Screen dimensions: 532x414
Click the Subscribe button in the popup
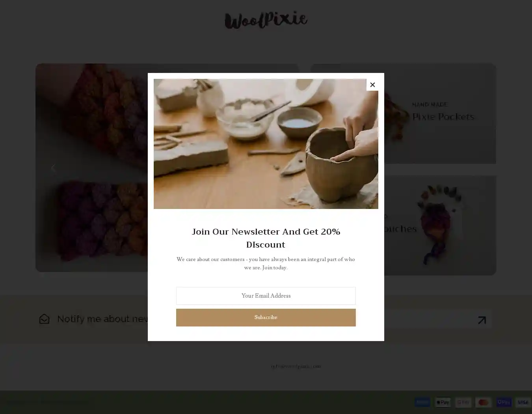(266, 317)
